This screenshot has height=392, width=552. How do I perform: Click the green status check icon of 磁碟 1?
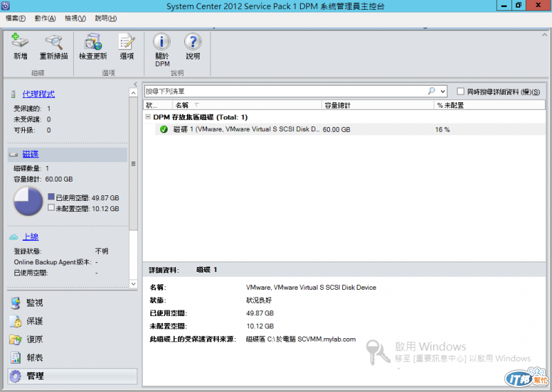coord(164,129)
